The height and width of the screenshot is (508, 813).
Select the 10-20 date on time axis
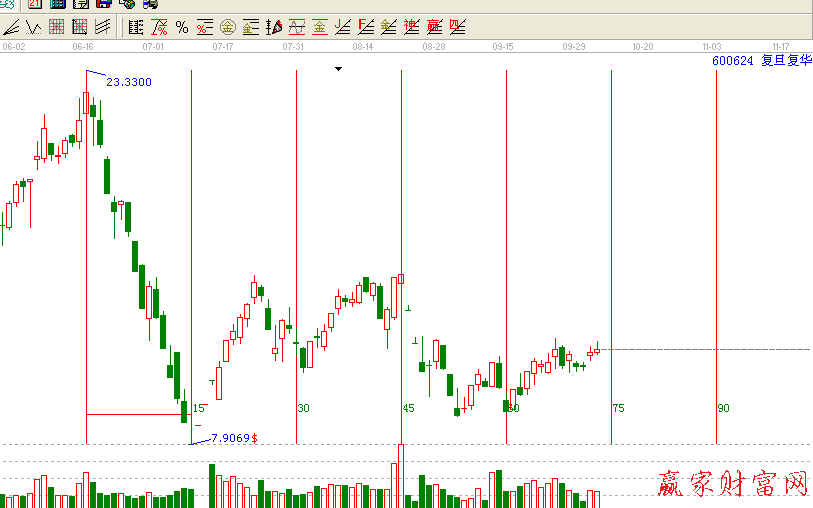coord(642,47)
